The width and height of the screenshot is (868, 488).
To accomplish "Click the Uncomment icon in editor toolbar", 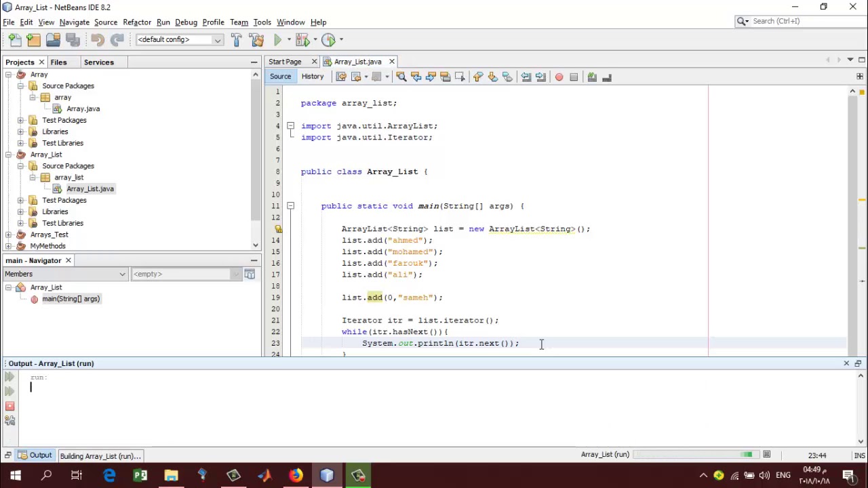I will [x=607, y=77].
